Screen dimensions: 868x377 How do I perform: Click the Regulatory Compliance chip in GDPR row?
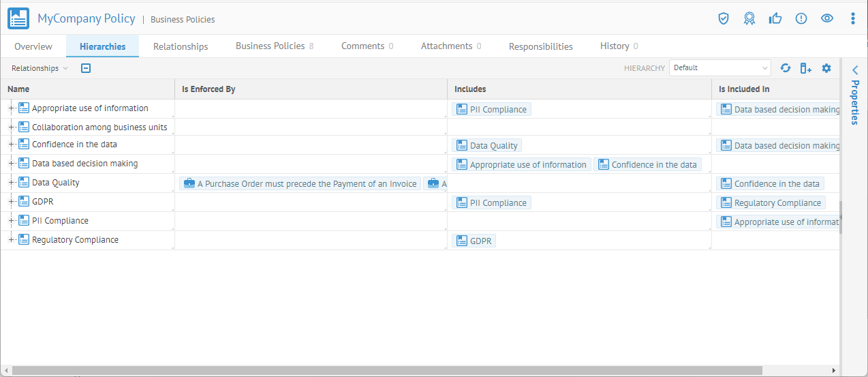point(771,202)
